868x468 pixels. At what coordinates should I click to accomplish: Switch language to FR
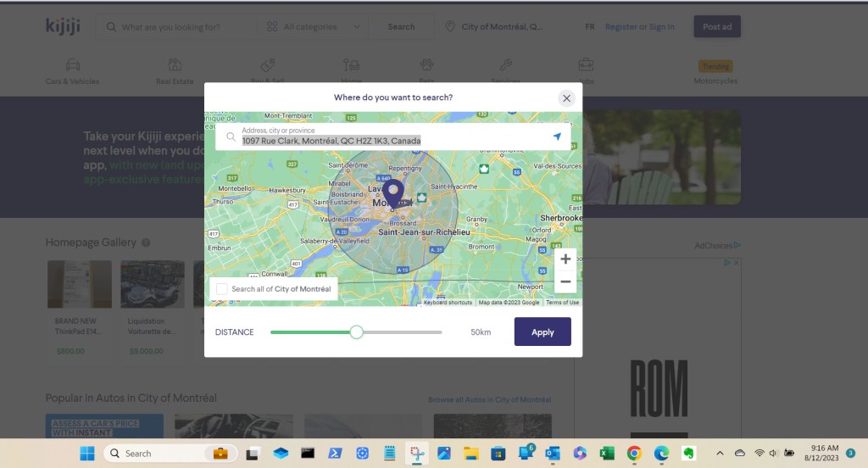click(589, 27)
